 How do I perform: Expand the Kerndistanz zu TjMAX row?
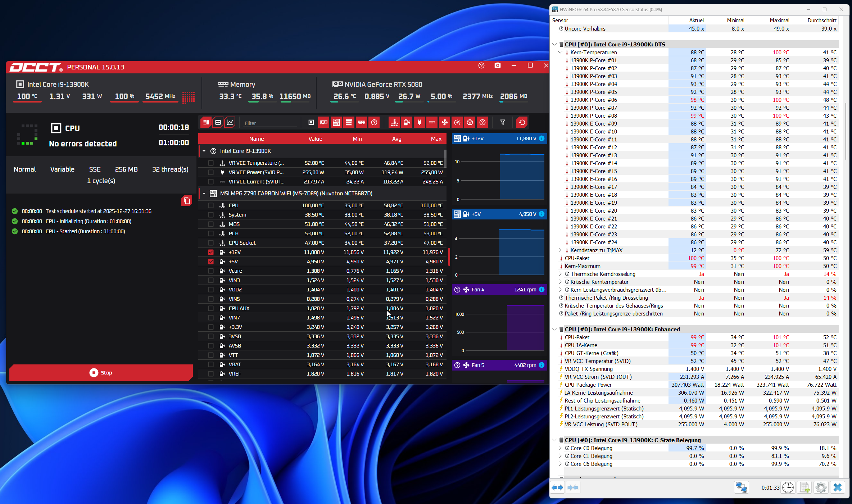(x=560, y=250)
